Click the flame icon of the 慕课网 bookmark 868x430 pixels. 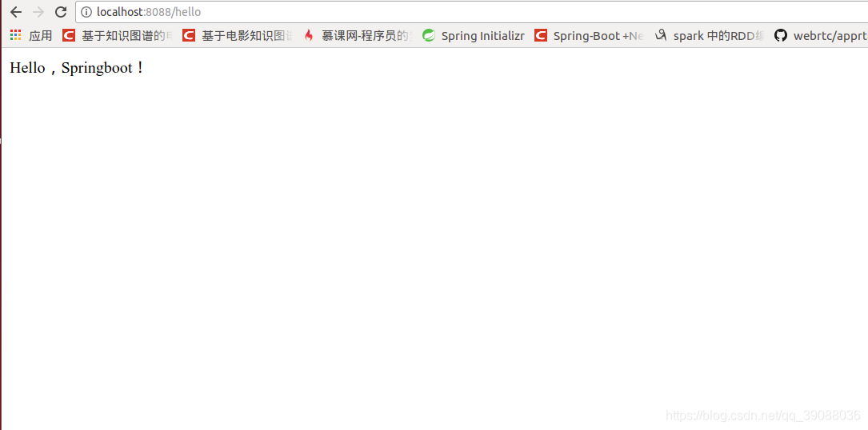[309, 35]
